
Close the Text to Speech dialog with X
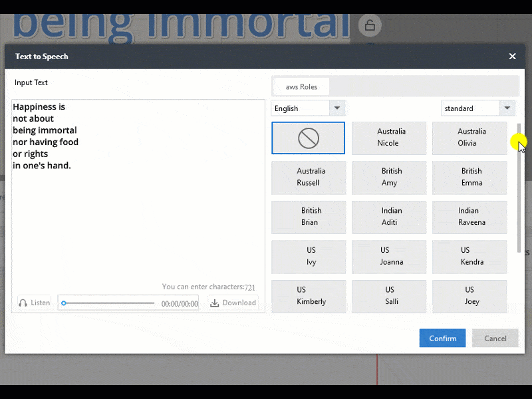[512, 57]
